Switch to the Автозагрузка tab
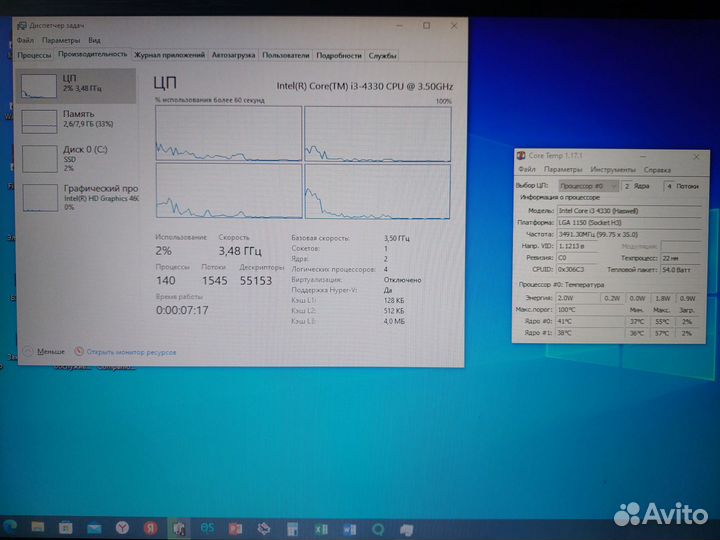The image size is (720, 540). click(x=233, y=55)
